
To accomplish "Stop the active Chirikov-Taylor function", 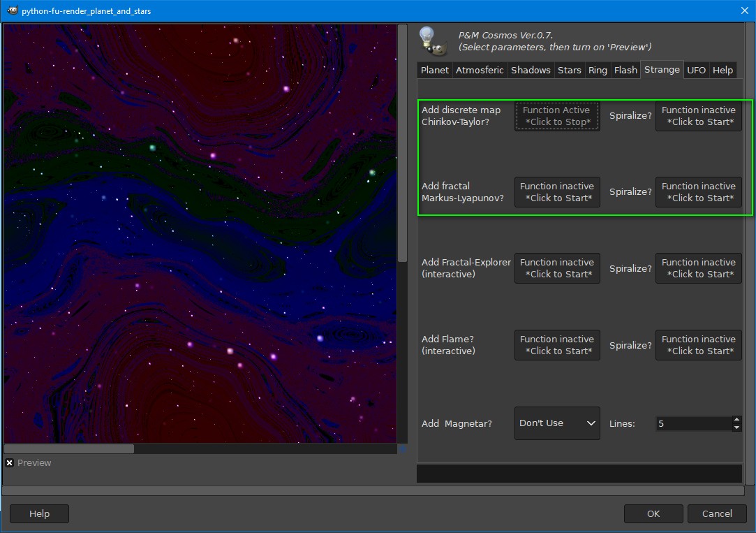I will pyautogui.click(x=557, y=116).
